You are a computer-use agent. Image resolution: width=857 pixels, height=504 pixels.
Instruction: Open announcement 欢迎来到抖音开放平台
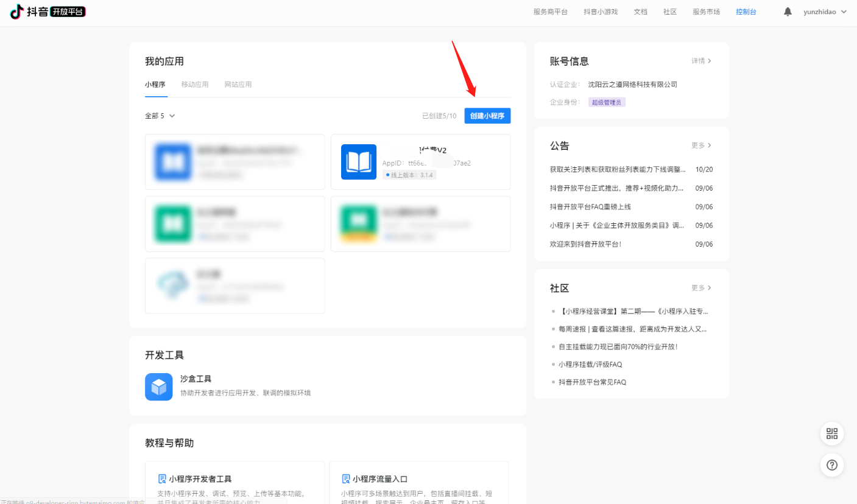pos(585,244)
